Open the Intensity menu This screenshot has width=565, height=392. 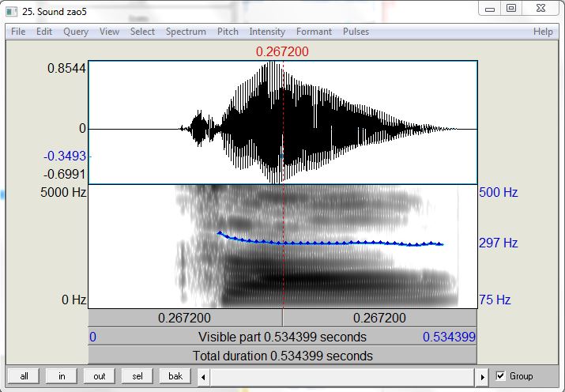pos(267,32)
